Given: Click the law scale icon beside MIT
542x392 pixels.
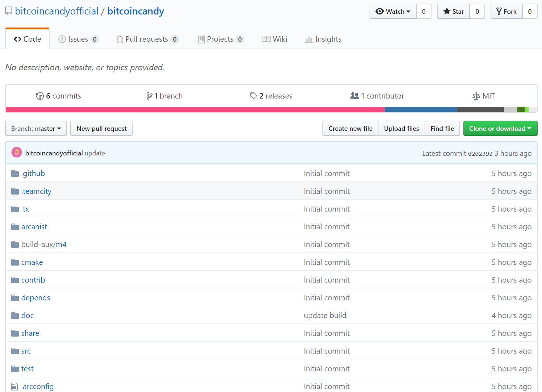Looking at the screenshot, I should pos(476,96).
